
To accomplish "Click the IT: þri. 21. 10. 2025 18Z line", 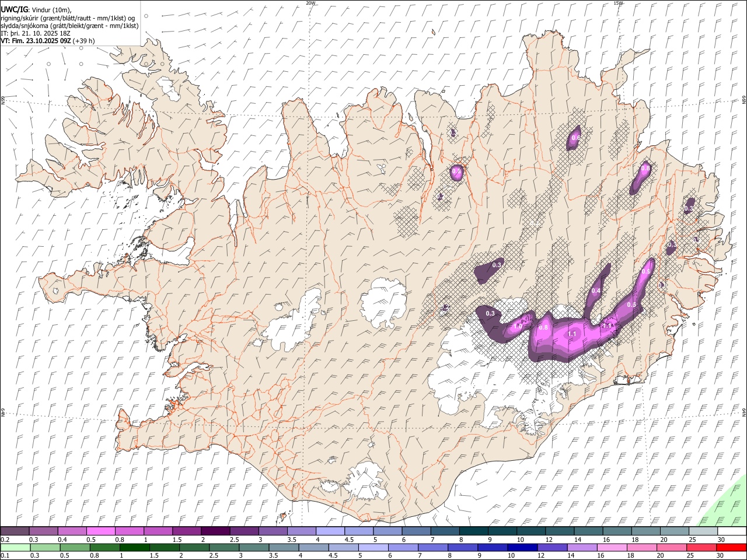I will pos(36,33).
